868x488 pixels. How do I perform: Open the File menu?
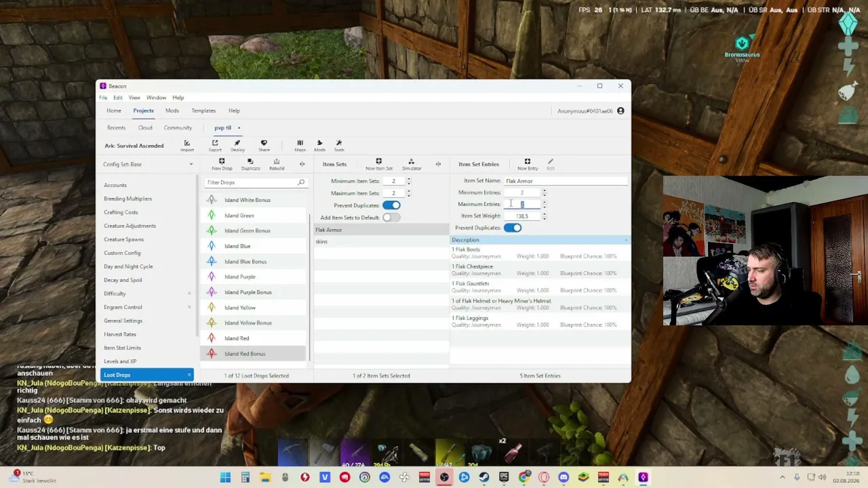coord(103,98)
